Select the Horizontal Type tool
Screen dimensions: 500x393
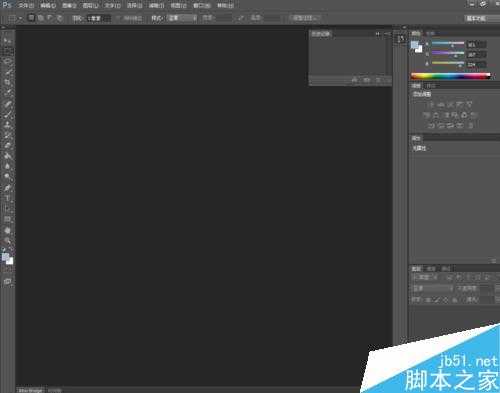(7, 198)
